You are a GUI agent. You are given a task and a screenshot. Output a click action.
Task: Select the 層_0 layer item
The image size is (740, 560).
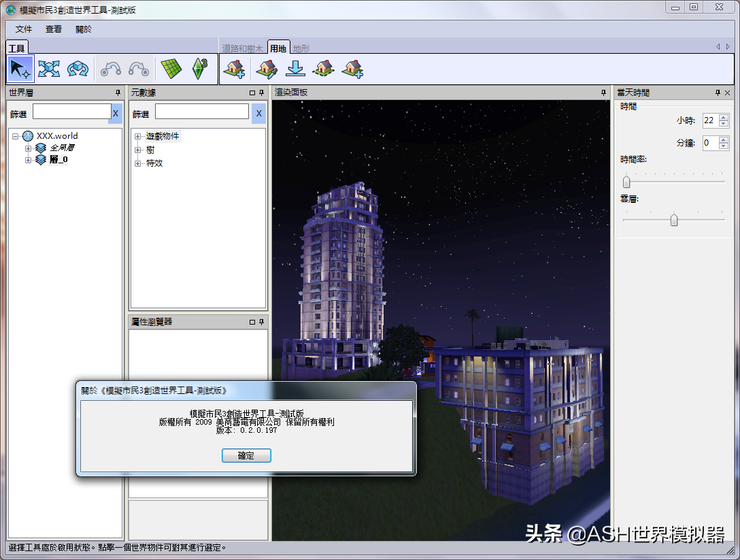(58, 160)
